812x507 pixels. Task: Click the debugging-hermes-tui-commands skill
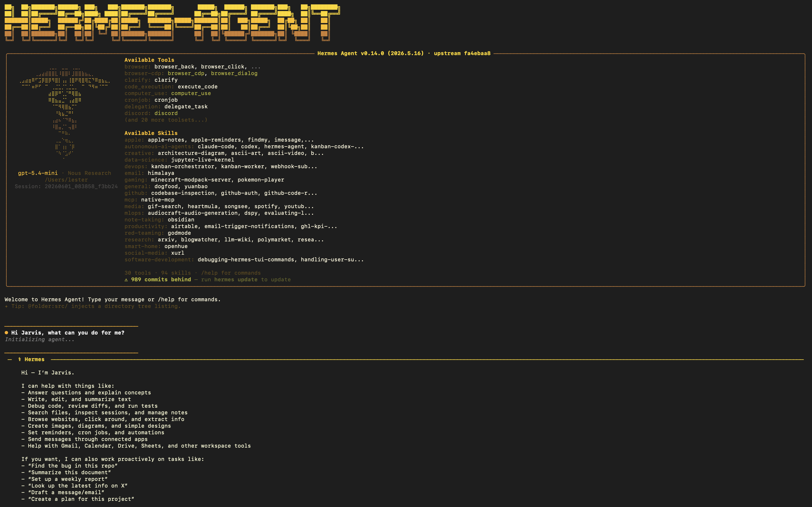point(246,259)
